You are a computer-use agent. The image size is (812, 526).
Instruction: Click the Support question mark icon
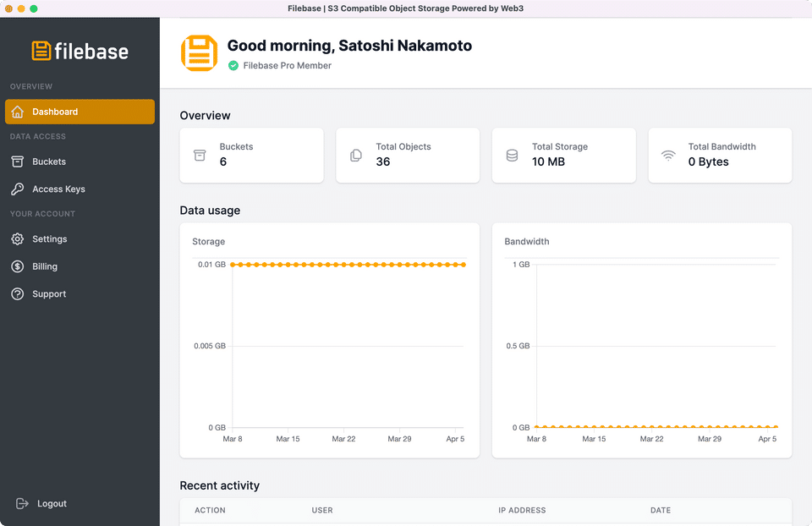click(18, 294)
